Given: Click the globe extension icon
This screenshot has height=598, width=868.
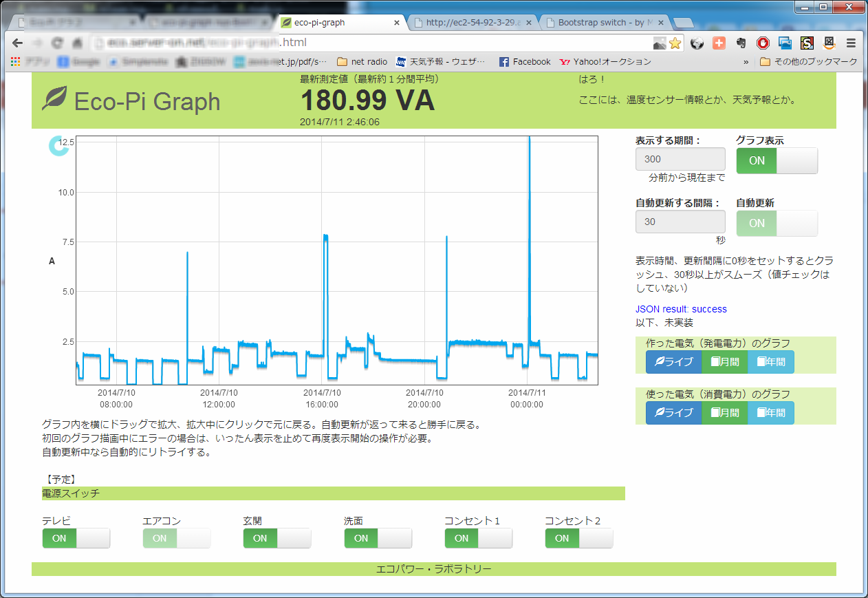Looking at the screenshot, I should pyautogui.click(x=697, y=43).
